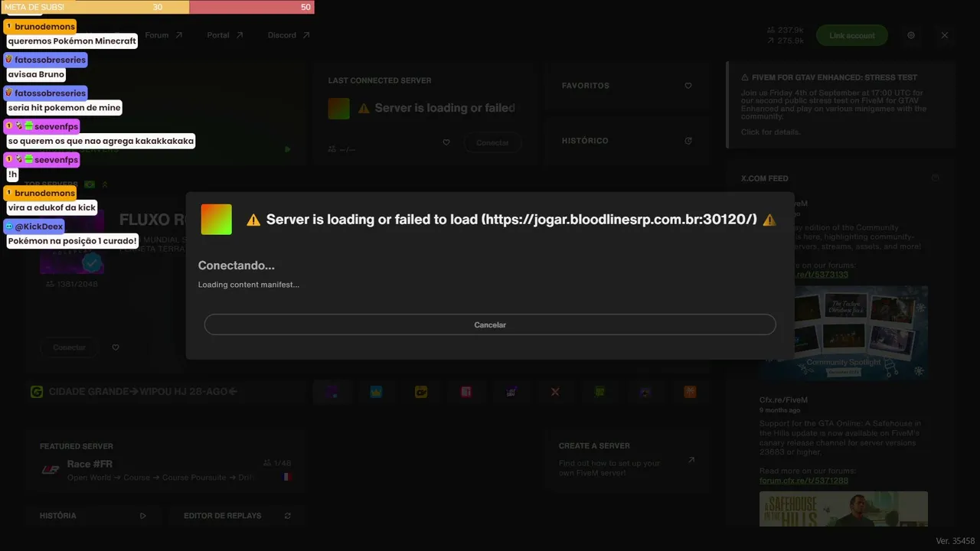Click the version number Ver. 35458
This screenshot has height=551, width=980.
tap(955, 541)
